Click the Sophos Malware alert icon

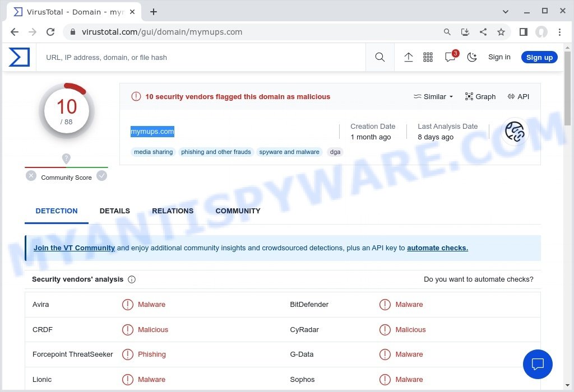[385, 380]
